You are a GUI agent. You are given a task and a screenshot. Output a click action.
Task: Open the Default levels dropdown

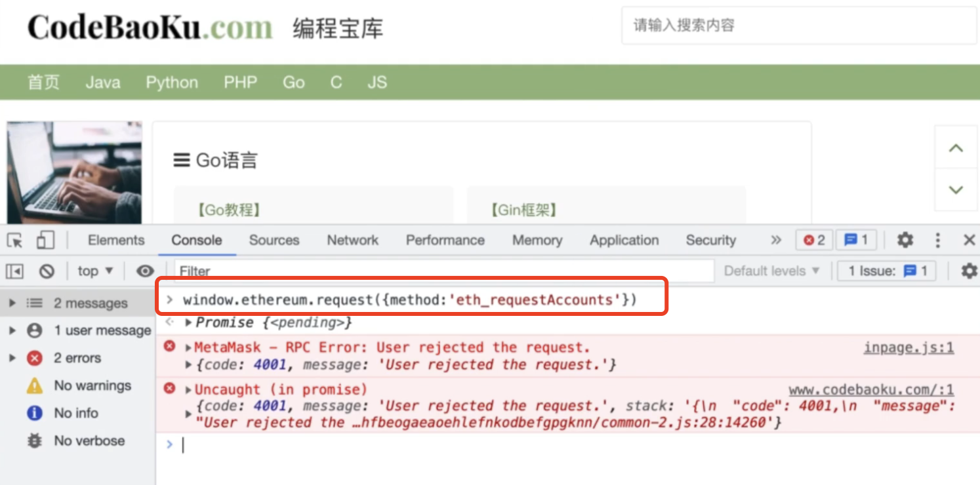pos(771,271)
